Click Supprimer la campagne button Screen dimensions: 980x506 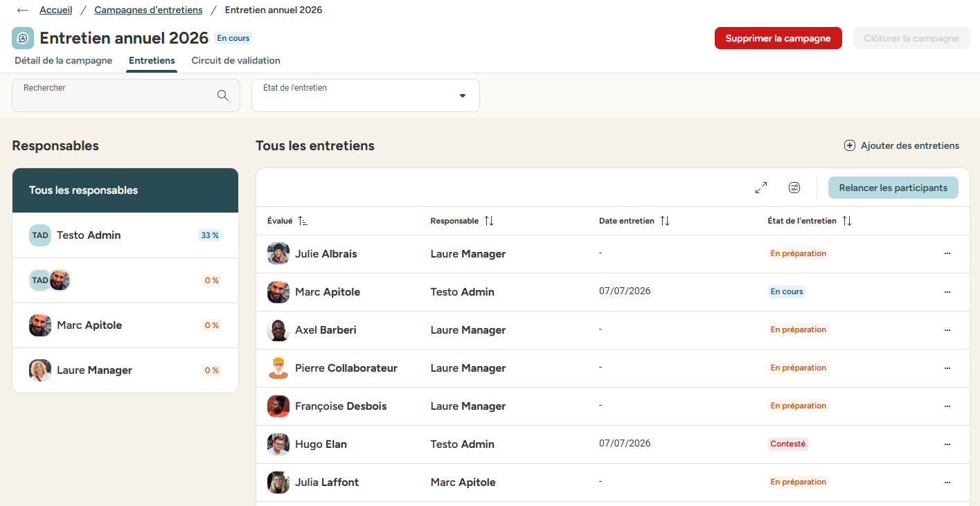tap(778, 38)
